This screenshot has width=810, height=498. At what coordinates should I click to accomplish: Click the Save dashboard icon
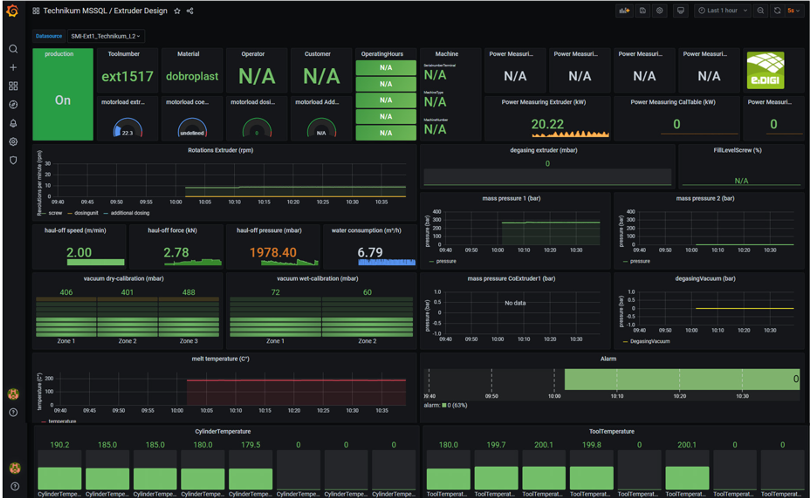tap(642, 11)
